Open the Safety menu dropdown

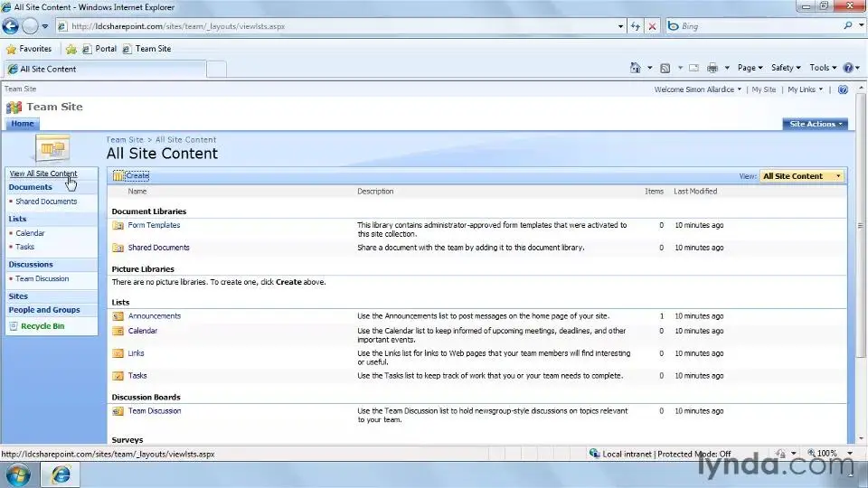click(x=786, y=68)
